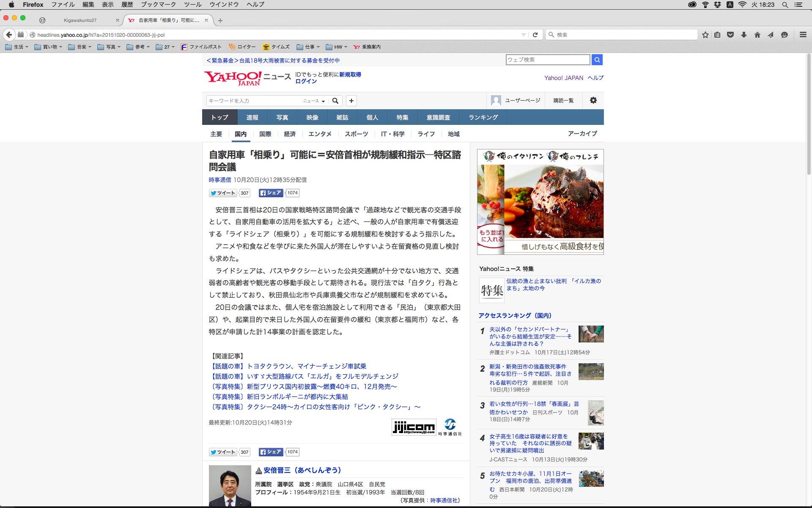Click the bookmark star icon

tap(705, 35)
